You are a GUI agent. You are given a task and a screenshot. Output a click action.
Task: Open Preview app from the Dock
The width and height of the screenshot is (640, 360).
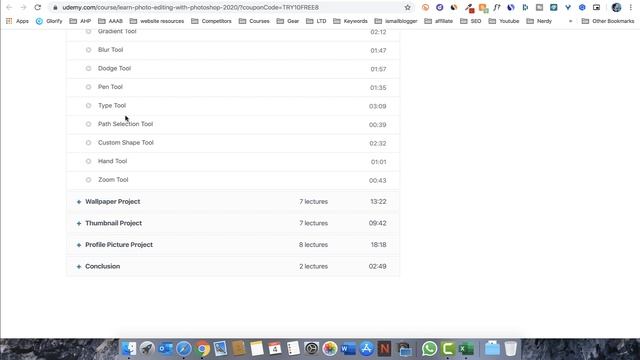point(220,349)
